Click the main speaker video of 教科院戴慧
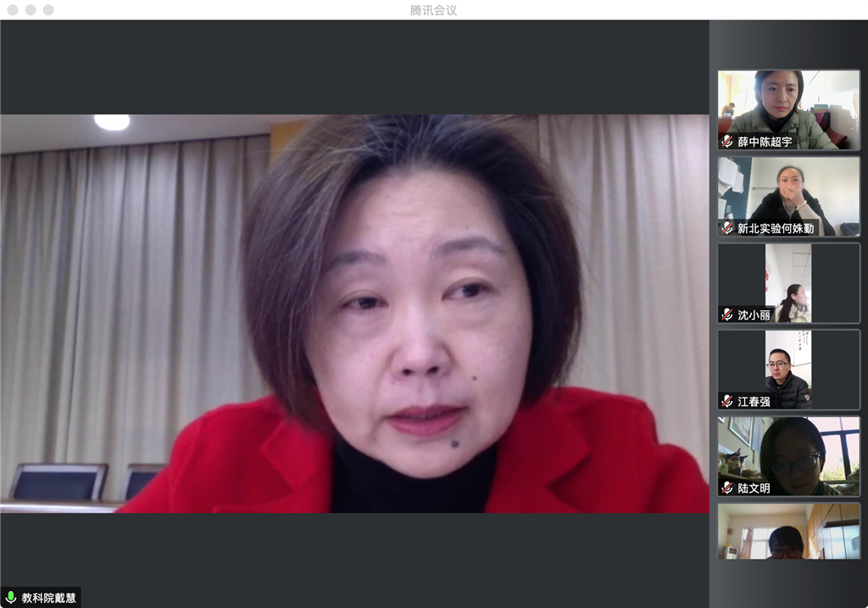This screenshot has height=608, width=868. click(354, 314)
